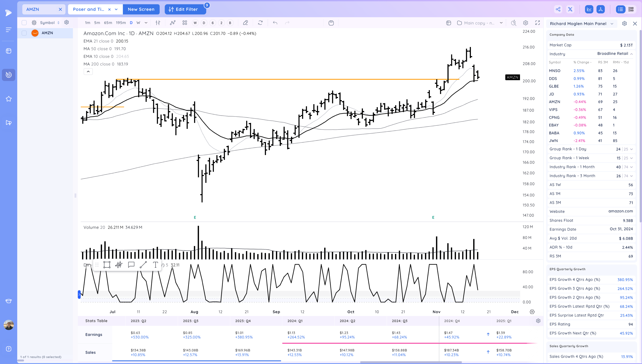The image size is (642, 364).
Task: Open the indicators icon in chart toolbar
Action: [173, 23]
